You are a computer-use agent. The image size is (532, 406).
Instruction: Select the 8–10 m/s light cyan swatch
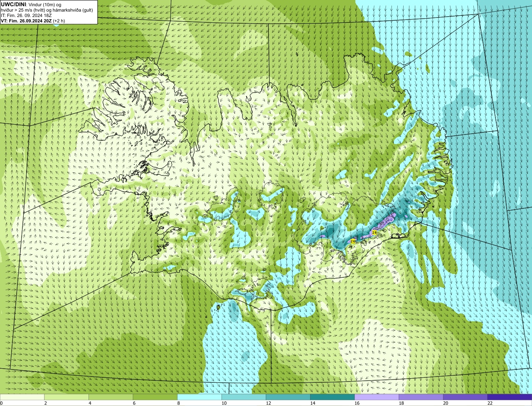[199, 397]
